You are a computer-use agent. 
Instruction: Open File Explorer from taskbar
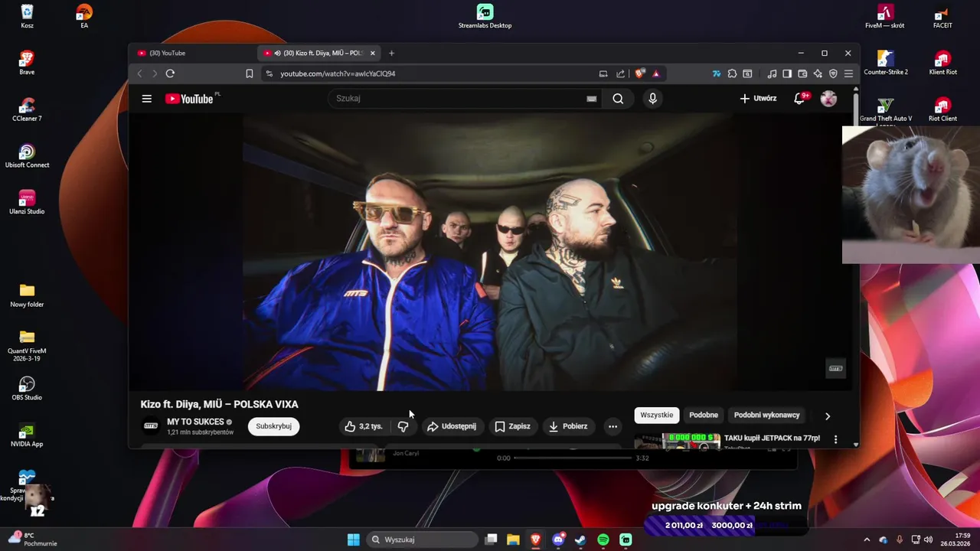513,540
